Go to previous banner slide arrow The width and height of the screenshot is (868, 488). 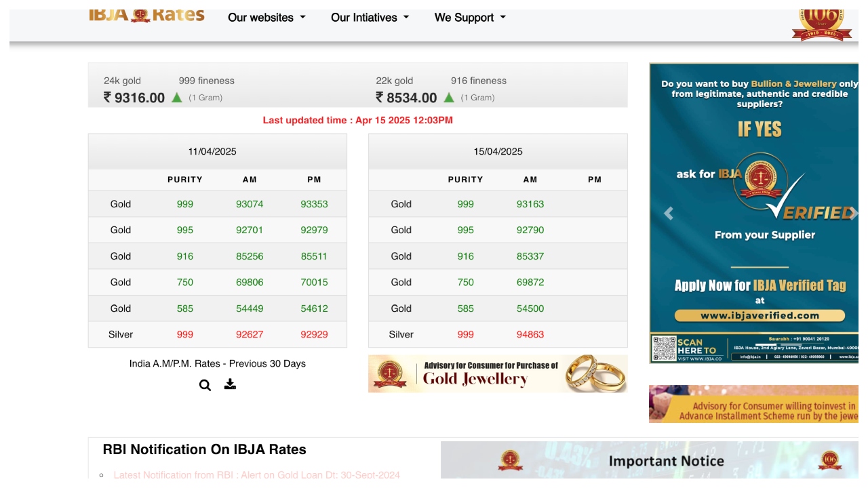[x=669, y=213]
